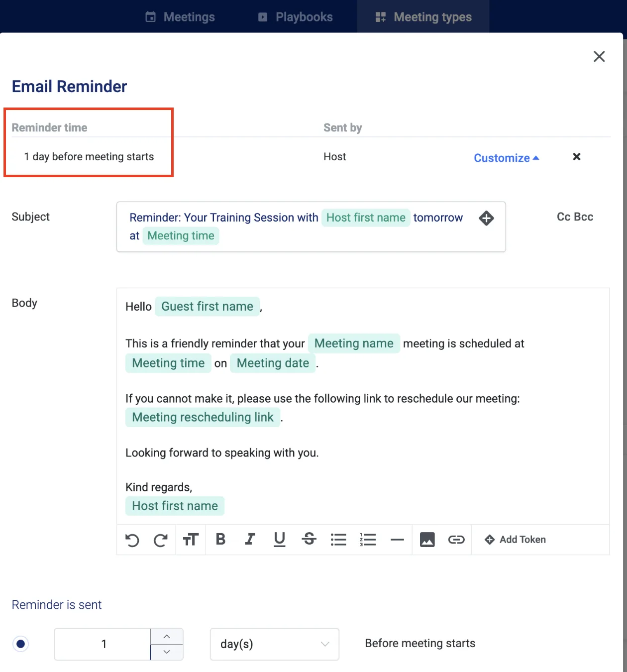Click the 'Reminder is sent' label
The width and height of the screenshot is (627, 672).
[57, 605]
